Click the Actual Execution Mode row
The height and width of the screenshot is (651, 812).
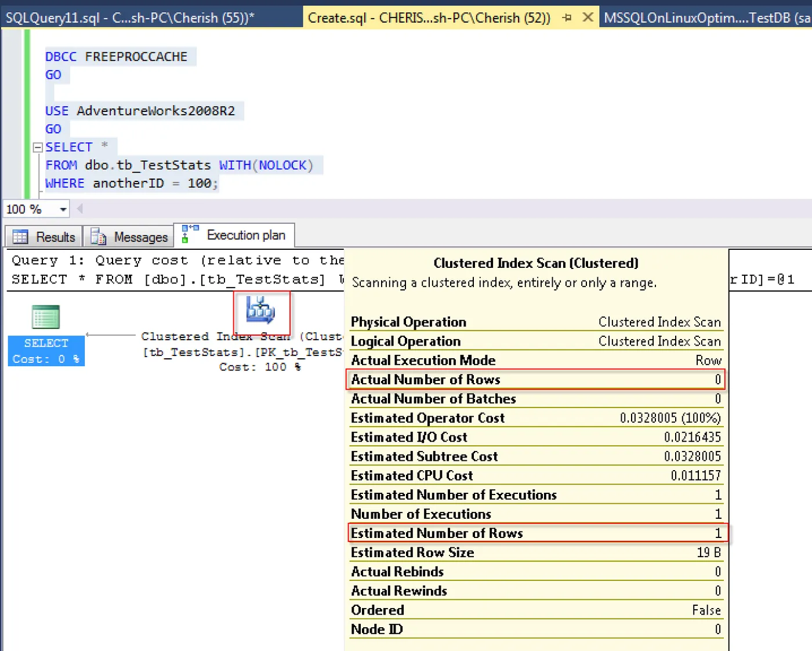point(536,360)
